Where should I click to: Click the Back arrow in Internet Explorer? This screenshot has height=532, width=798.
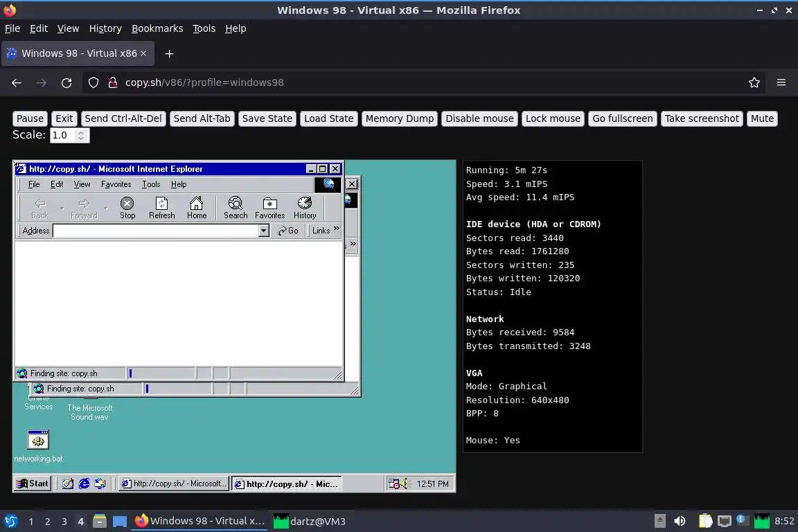39,209
